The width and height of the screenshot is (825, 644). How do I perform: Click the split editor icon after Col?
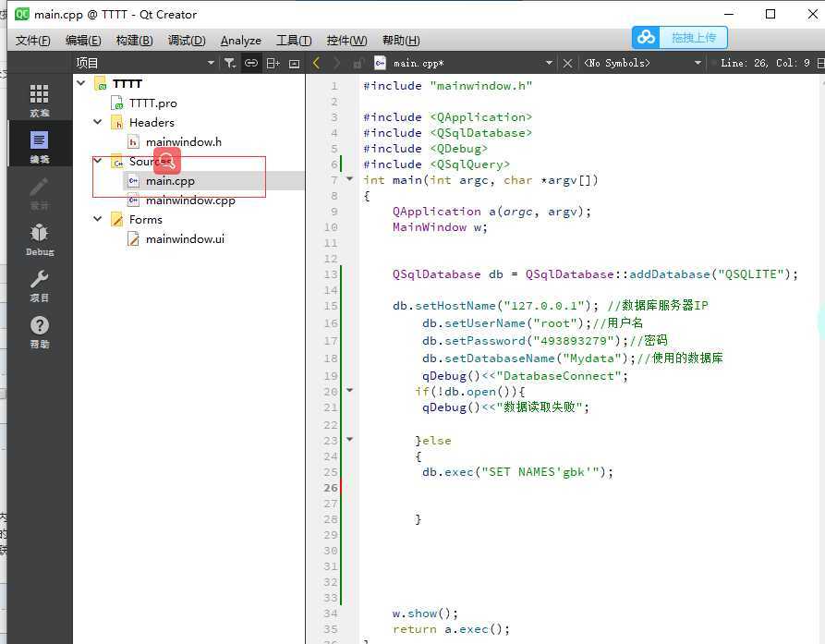click(820, 63)
